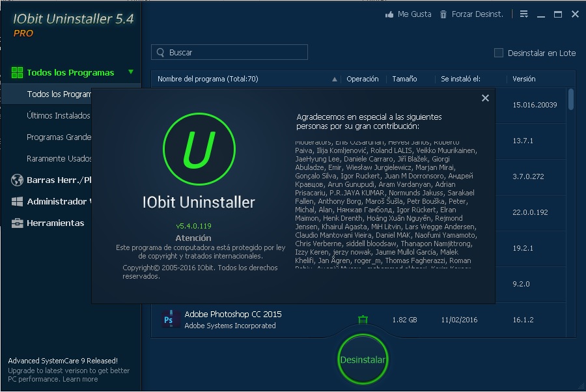Click the Buscar search field
This screenshot has height=392, width=586.
pyautogui.click(x=229, y=52)
